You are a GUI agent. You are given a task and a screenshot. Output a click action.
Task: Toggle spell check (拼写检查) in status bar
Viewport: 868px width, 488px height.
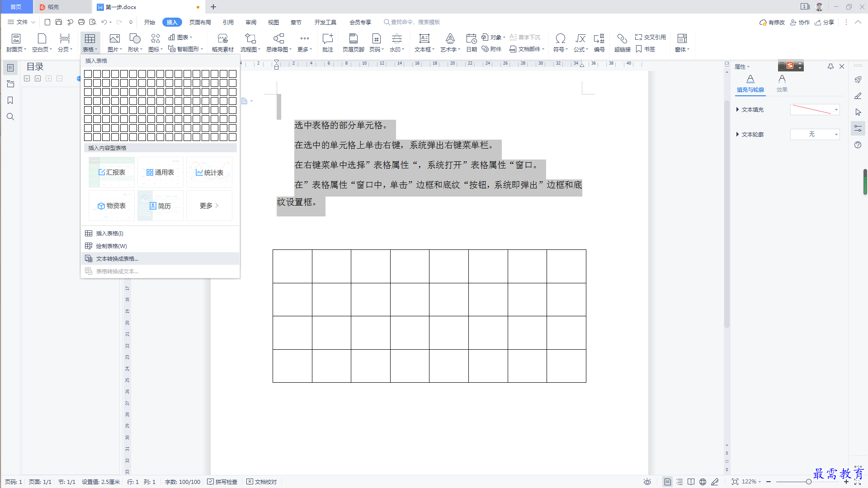pos(222,482)
